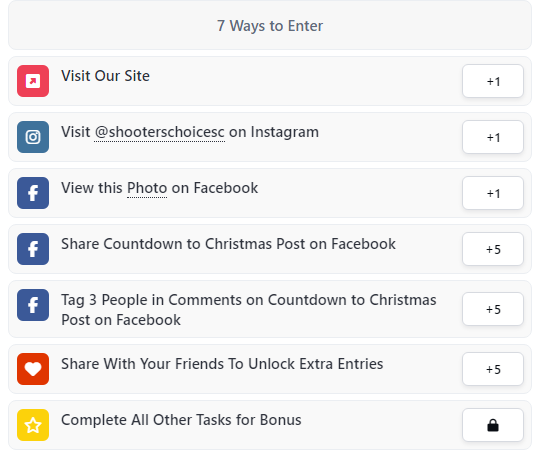Expand the Visit Our Site entry
Viewport: 540px width, 456px height.
coord(270,81)
